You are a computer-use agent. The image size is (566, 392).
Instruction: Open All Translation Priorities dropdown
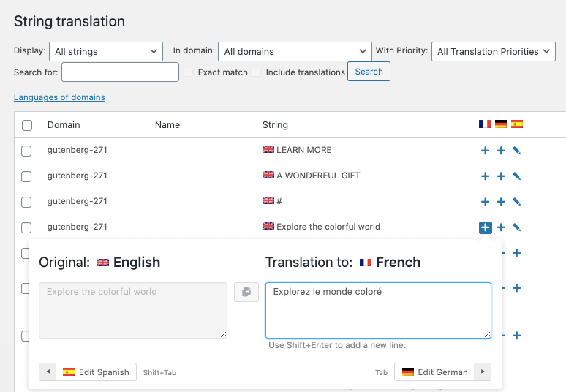click(x=494, y=52)
